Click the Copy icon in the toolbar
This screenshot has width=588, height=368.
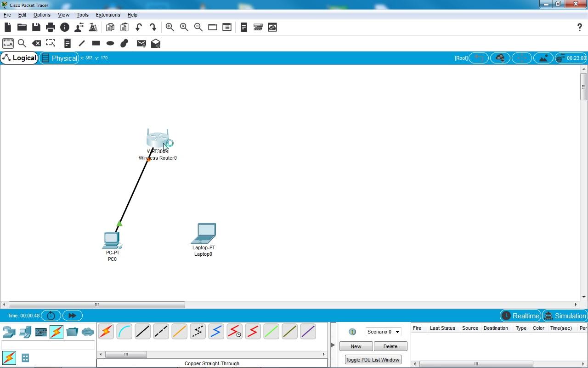point(110,28)
